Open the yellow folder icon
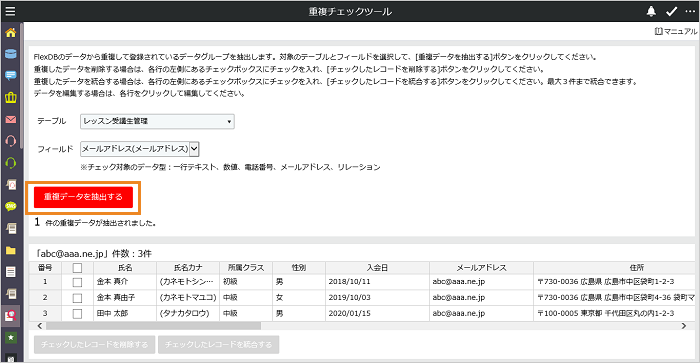This screenshot has width=700, height=363. pyautogui.click(x=11, y=250)
